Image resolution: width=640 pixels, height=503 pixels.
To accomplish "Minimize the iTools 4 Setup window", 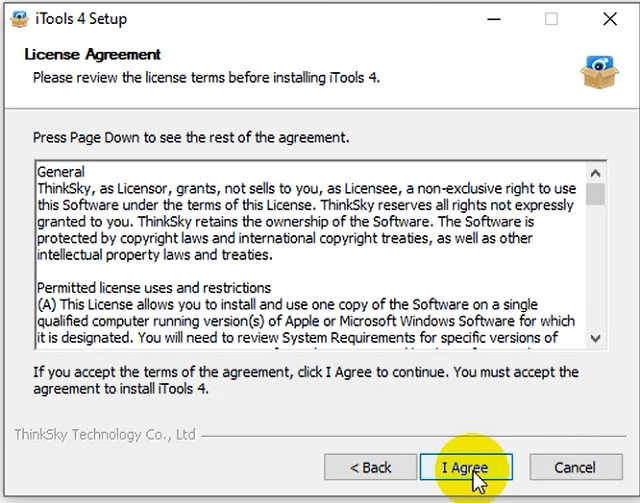I will point(493,19).
